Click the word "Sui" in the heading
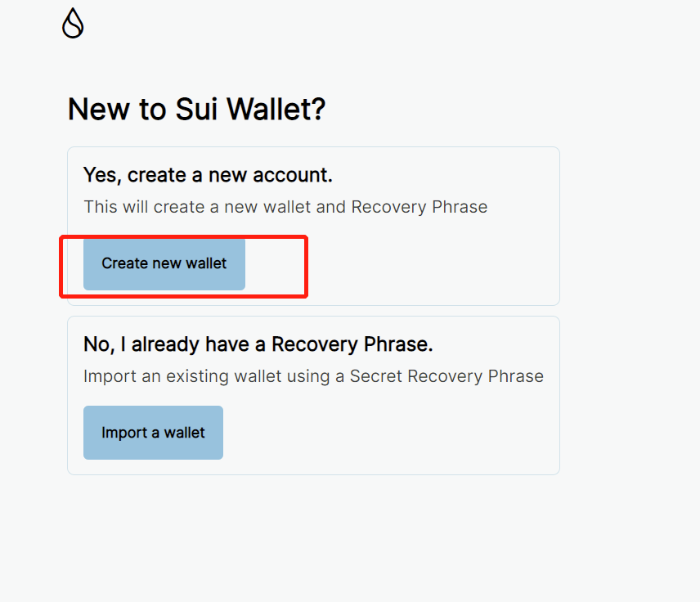 (x=197, y=110)
